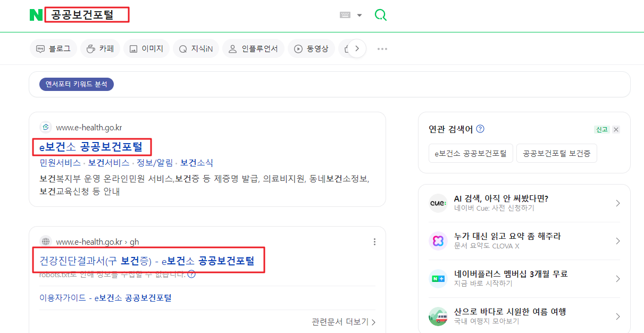Expand 관련문서 더보기
This screenshot has width=644, height=333.
344,322
